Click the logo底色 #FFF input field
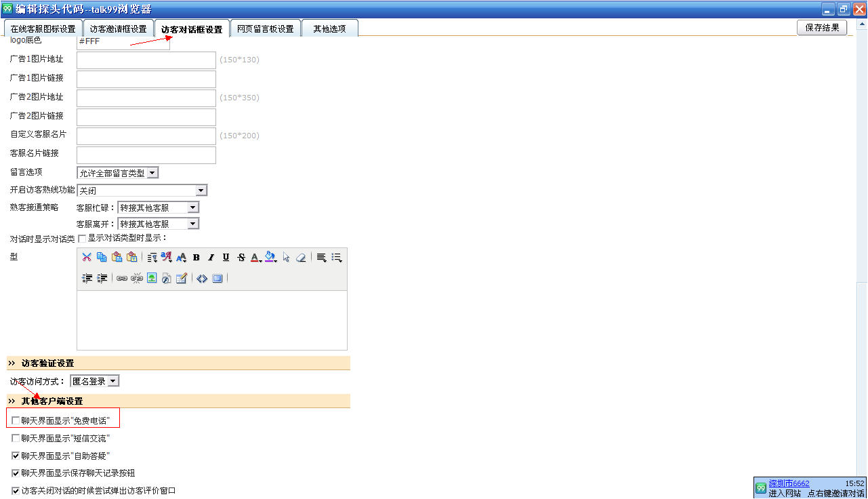This screenshot has height=499, width=868. pos(123,42)
